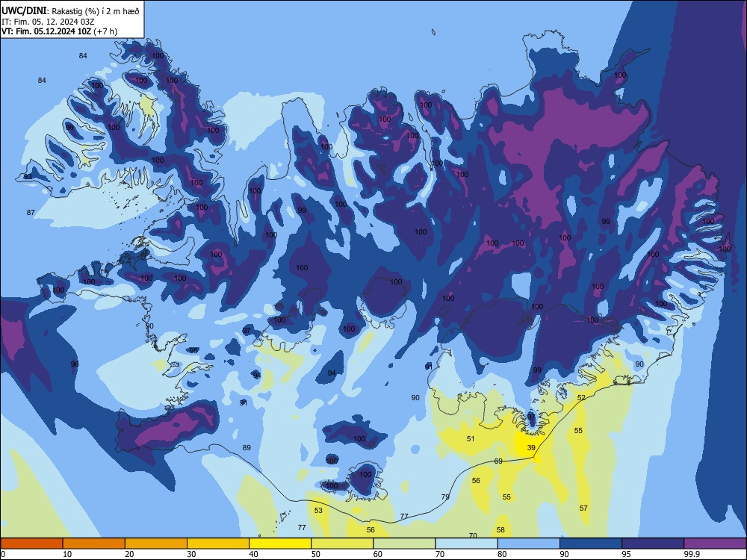Click the legend scale label 80

(502, 554)
